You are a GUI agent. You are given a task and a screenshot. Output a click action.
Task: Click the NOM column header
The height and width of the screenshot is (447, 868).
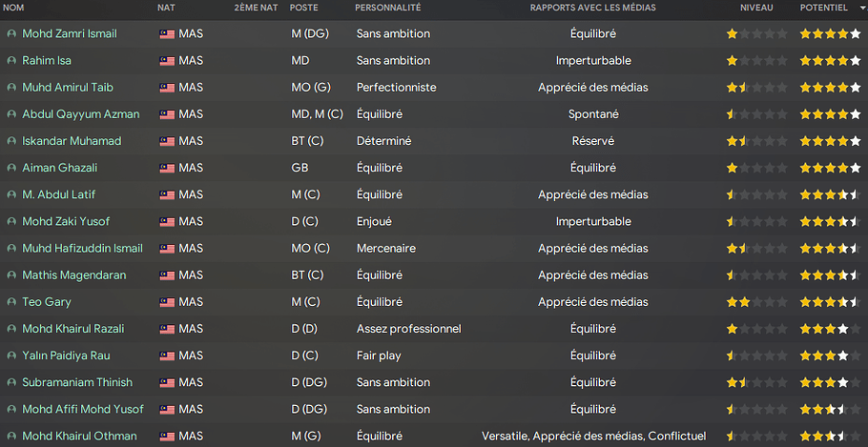(x=13, y=8)
